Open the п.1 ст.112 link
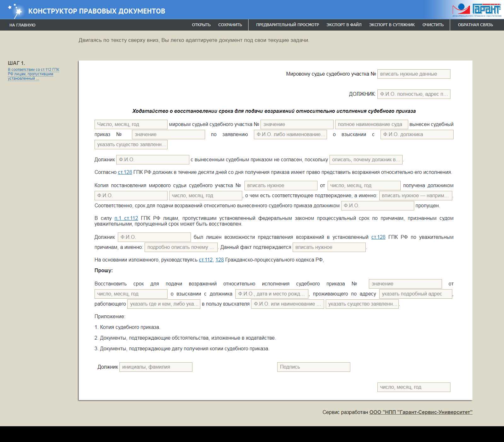This screenshot has width=504, height=442. [x=126, y=218]
